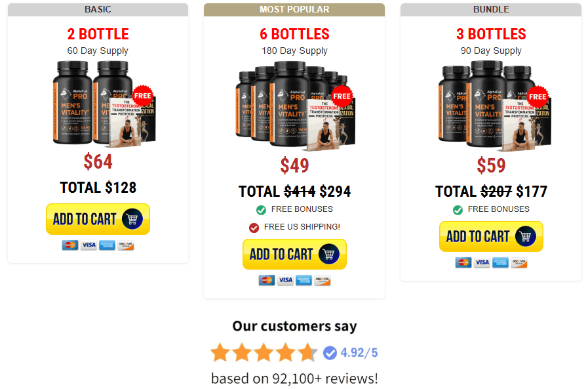Click ADD TO CART under the 3 bottle offer
Screen dimensions: 588x389
point(491,236)
